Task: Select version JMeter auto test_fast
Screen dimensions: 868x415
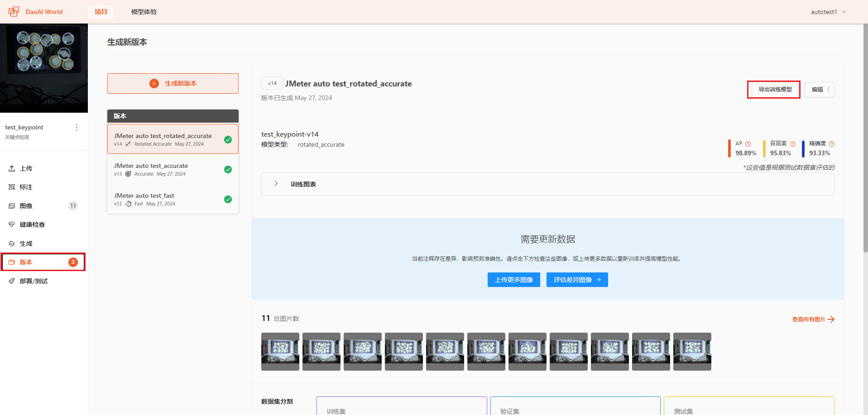Action: (173, 199)
